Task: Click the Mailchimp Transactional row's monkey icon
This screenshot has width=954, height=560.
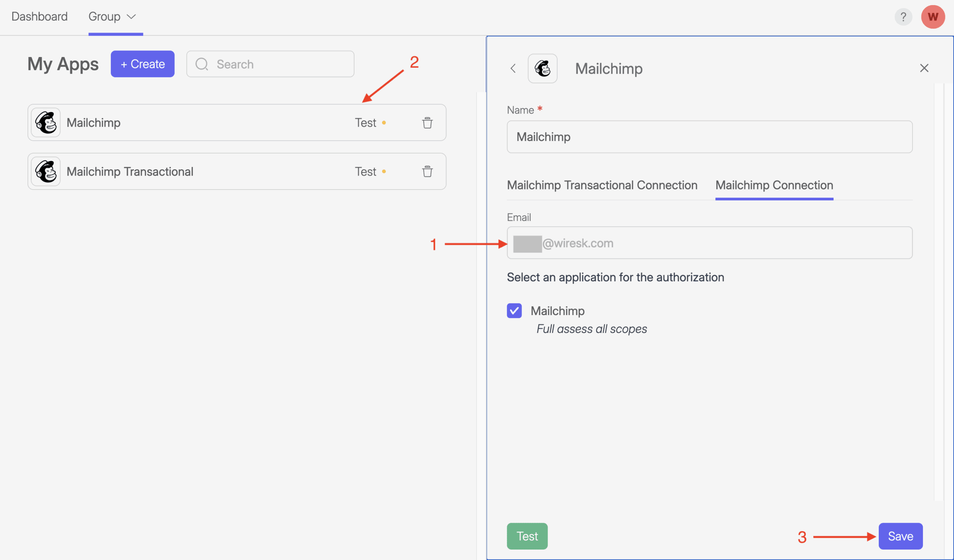Action: (x=46, y=171)
